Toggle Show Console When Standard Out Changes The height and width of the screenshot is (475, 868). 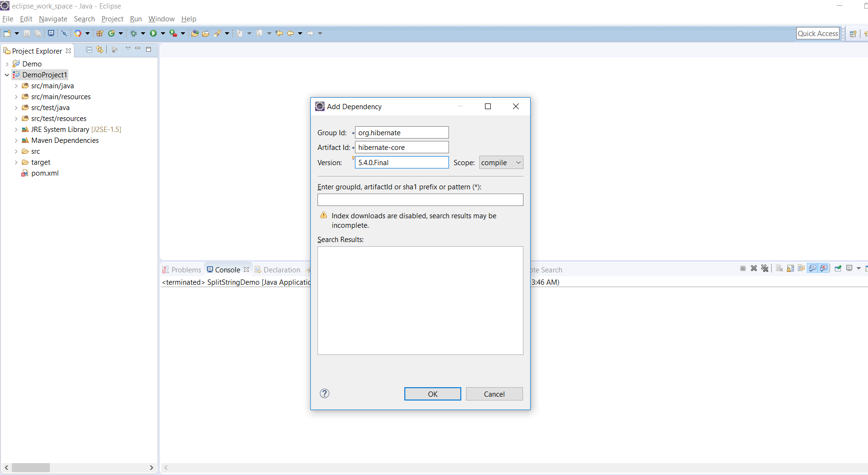point(813,269)
